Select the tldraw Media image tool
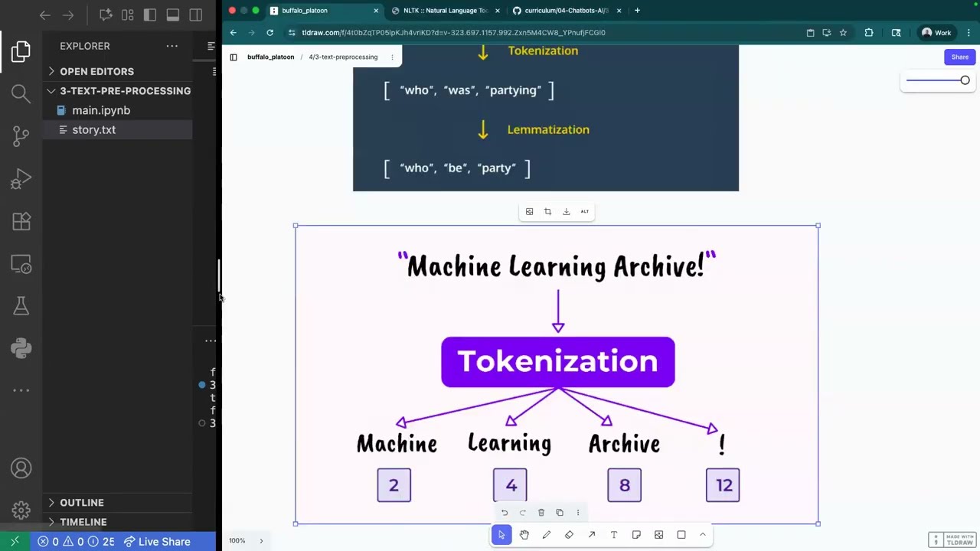Viewport: 980px width, 551px height. point(658,535)
